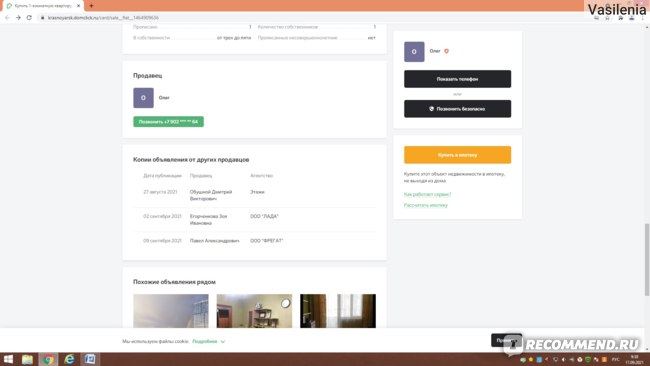650x366 pixels.
Task: Open a new browser tab
Action: (x=91, y=6)
